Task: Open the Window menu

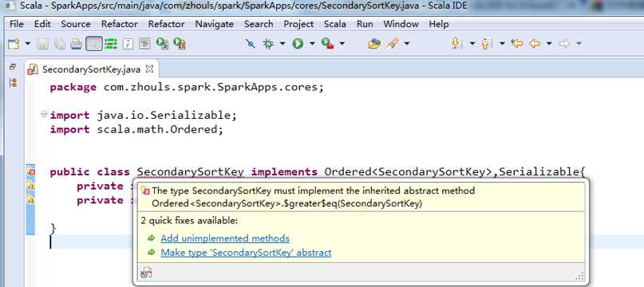Action: (401, 24)
